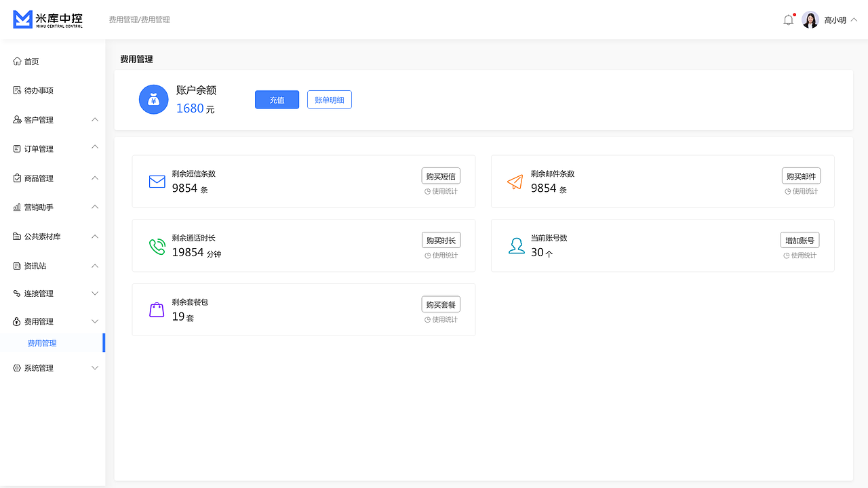Open 账单明细 button
Screen dimensions: 868x488
[330, 100]
